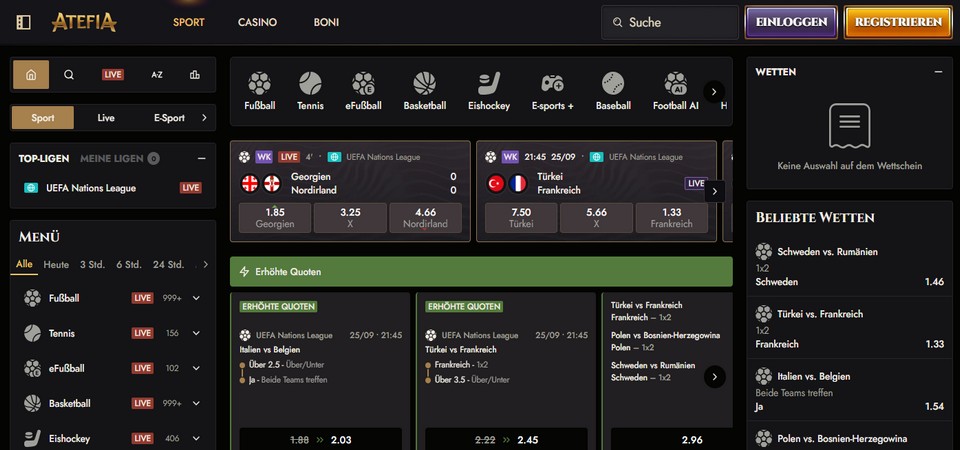Click the Erhöhte Quoten green banner
The width and height of the screenshot is (960, 450).
point(481,271)
